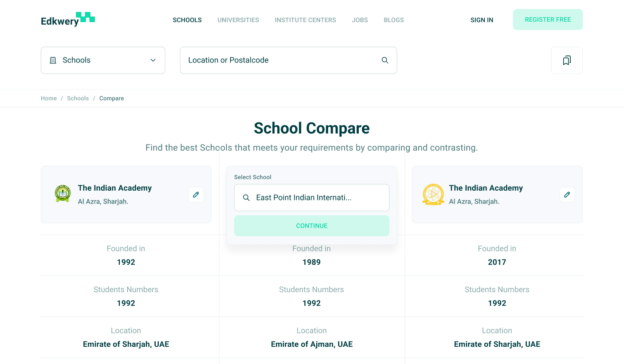Image resolution: width=624 pixels, height=364 pixels.
Task: Click the Edkwery logo
Action: [x=67, y=20]
